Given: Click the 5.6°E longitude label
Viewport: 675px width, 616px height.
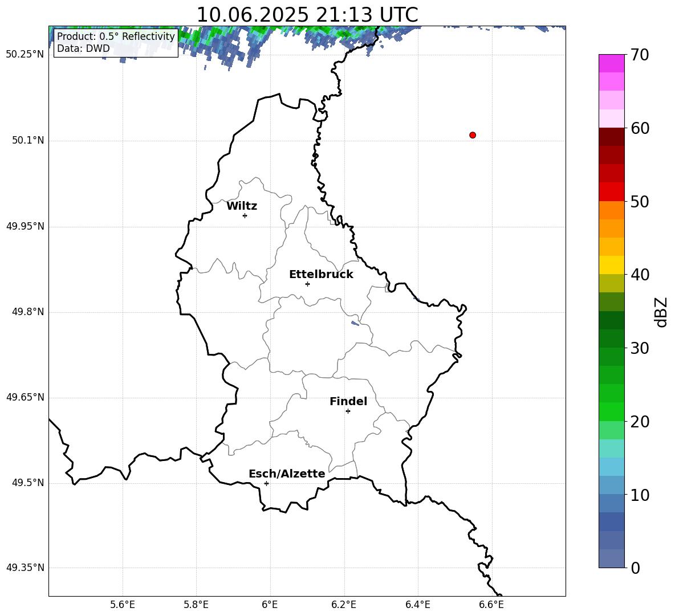Looking at the screenshot, I should tap(122, 605).
